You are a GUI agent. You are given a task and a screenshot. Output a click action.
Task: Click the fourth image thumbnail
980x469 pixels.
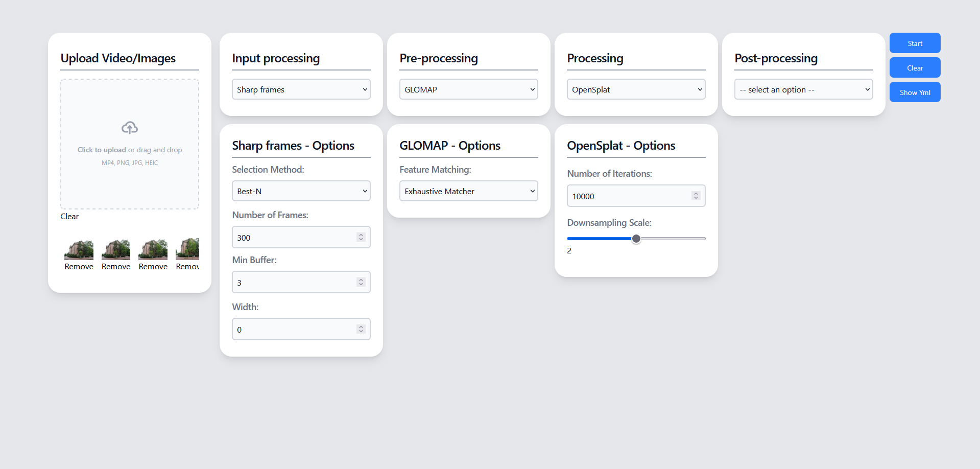pyautogui.click(x=187, y=249)
